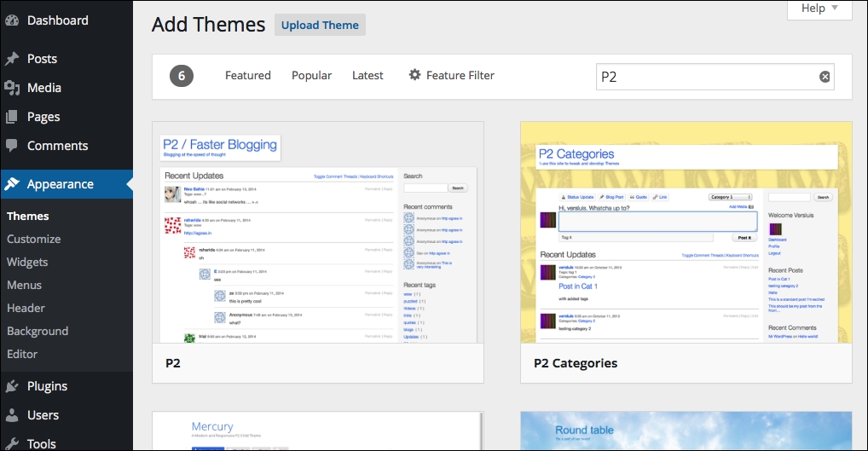Click the Pages icon in sidebar

[12, 117]
